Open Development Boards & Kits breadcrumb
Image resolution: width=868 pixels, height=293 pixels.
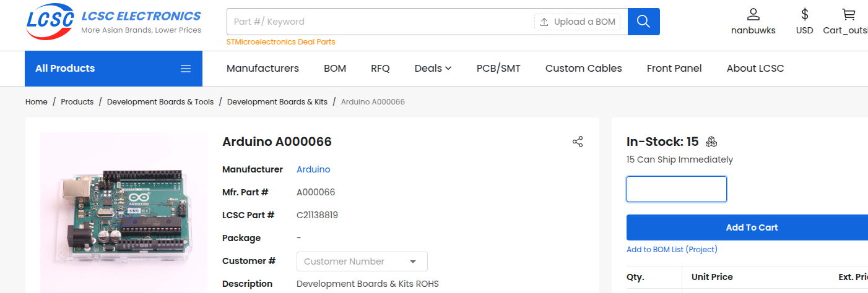click(277, 101)
